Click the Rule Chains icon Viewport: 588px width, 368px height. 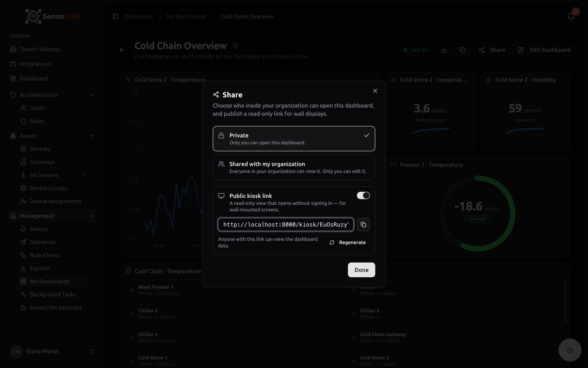(23, 255)
